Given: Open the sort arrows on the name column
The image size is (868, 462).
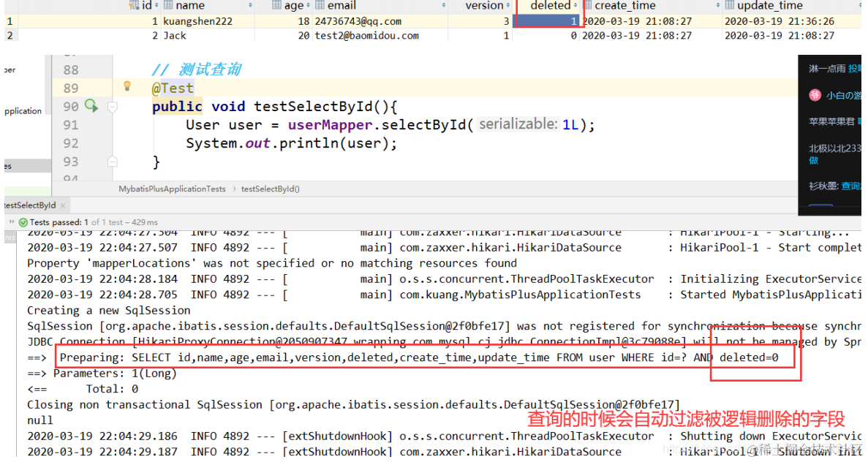Looking at the screenshot, I should coord(250,6).
